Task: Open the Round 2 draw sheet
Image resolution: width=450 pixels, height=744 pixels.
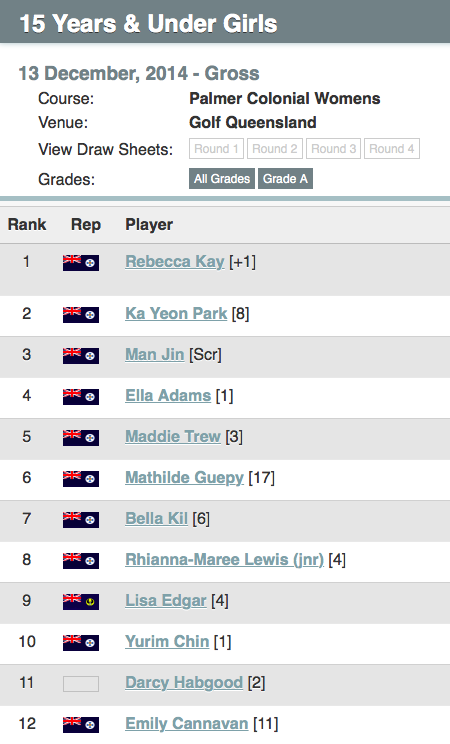Action: tap(275, 149)
